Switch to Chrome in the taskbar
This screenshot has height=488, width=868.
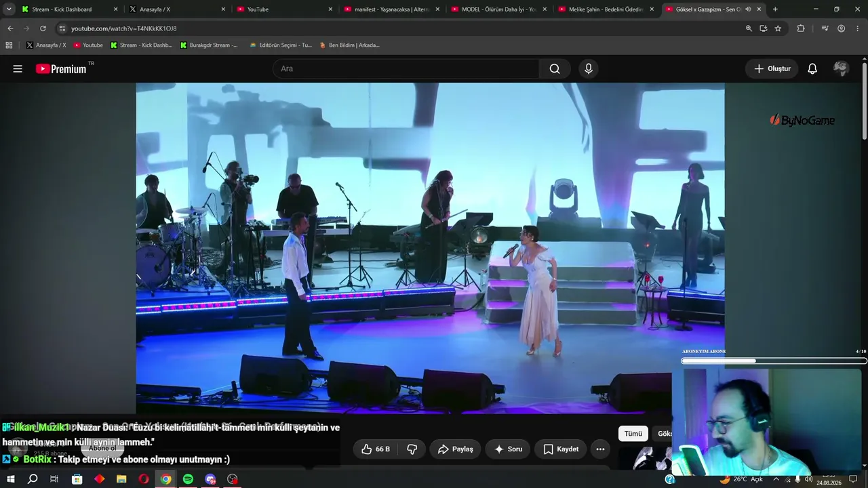(x=165, y=479)
